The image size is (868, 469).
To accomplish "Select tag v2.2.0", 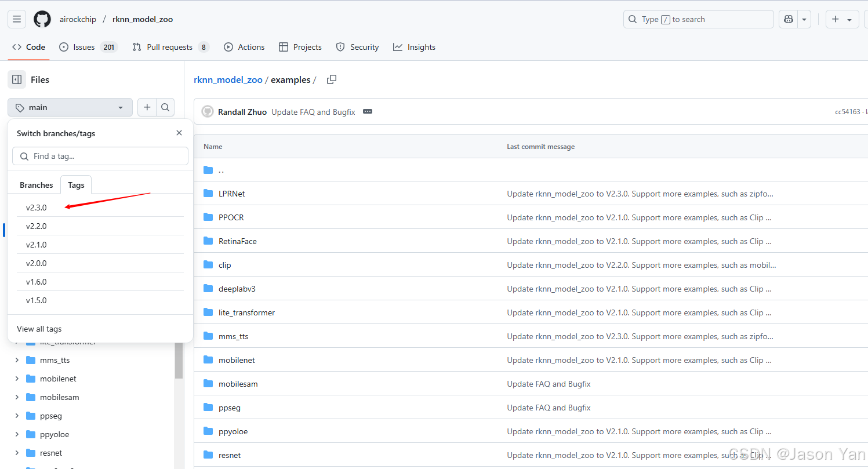I will pyautogui.click(x=100, y=226).
